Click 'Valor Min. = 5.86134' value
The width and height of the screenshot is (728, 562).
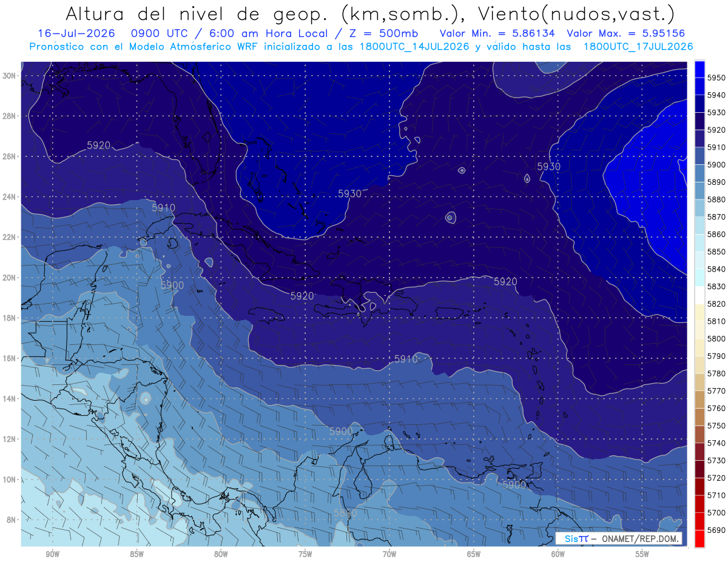pos(497,33)
